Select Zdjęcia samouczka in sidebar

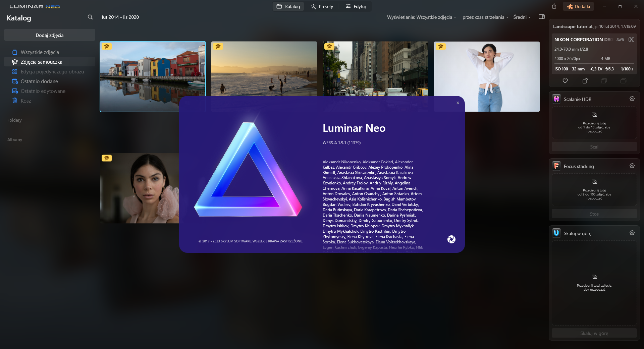coord(50,62)
